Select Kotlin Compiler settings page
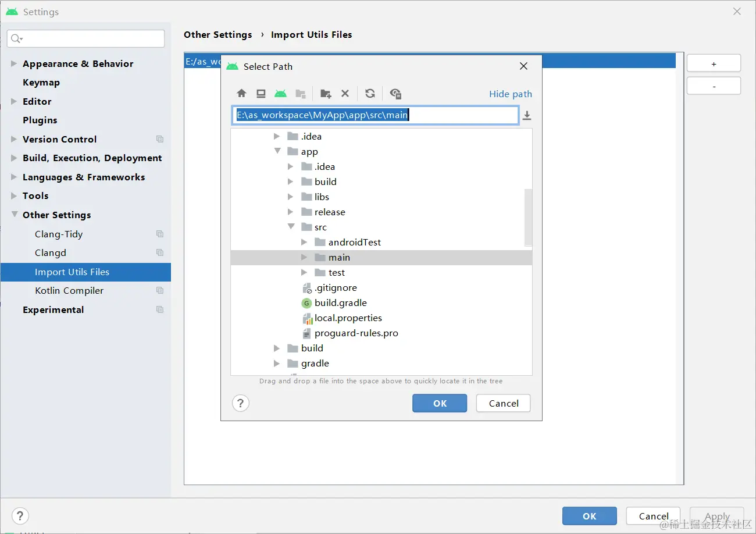Screen dimensions: 756x534 point(69,290)
